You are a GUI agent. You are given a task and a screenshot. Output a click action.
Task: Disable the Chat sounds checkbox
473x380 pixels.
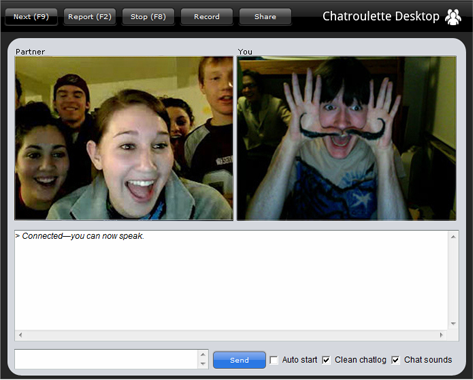pos(396,360)
